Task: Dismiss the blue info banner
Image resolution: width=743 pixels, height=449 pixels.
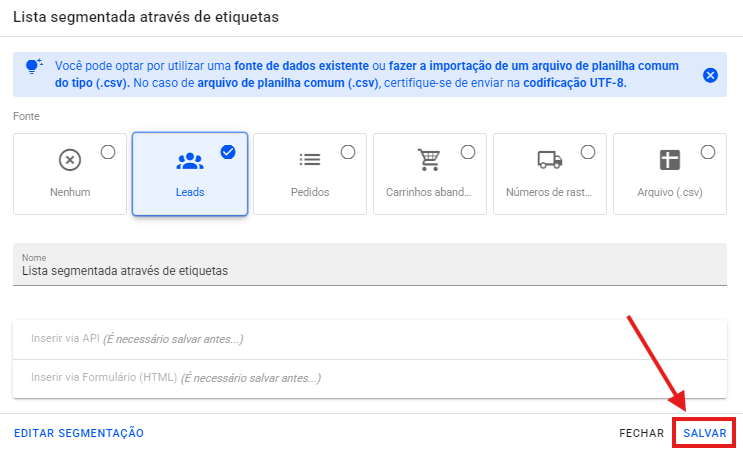Action: pyautogui.click(x=710, y=75)
